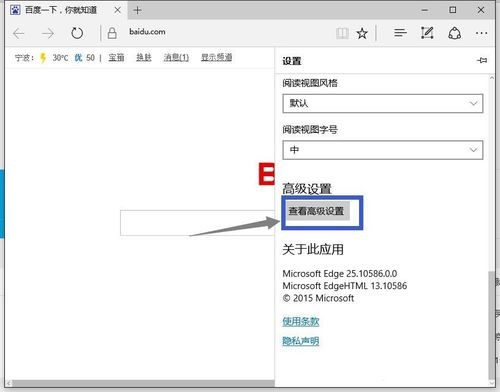The image size is (500, 392).
Task: Add page to favorites with star icon
Action: point(362,33)
